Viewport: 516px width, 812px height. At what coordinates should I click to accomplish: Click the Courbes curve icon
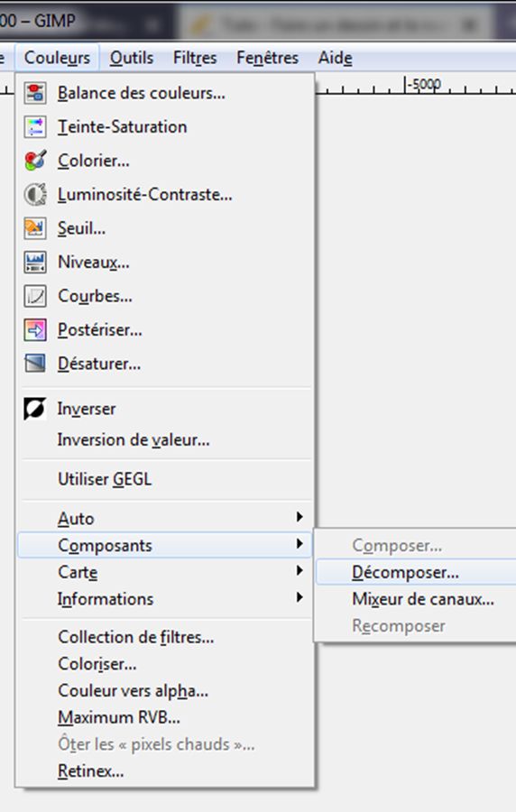[34, 296]
